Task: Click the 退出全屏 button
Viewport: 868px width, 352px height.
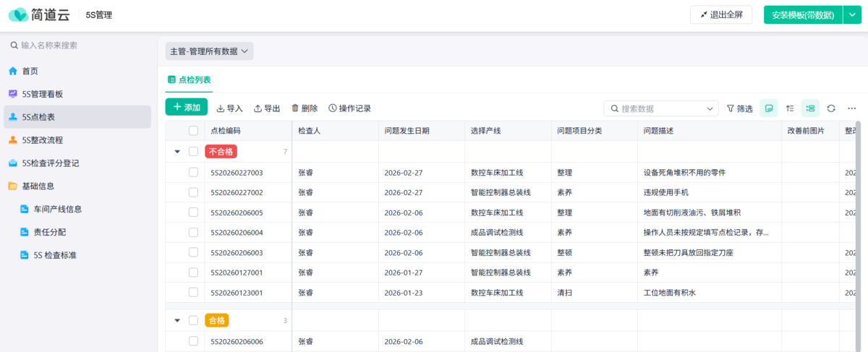Action: pyautogui.click(x=721, y=14)
